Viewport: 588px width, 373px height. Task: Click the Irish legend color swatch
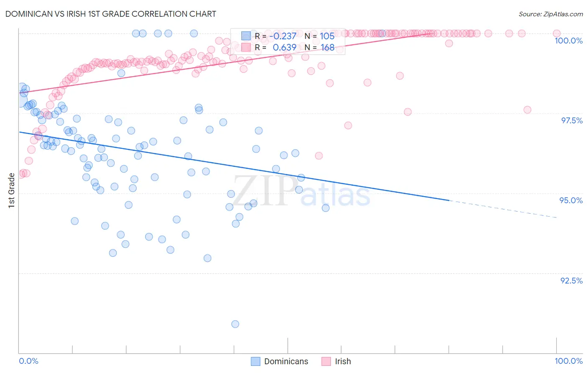(326, 361)
